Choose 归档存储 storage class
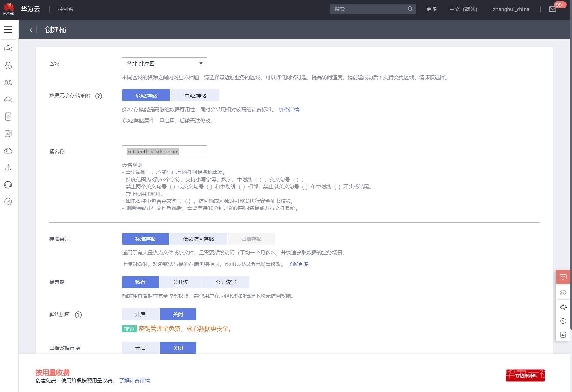This screenshot has height=392, width=572. click(251, 239)
